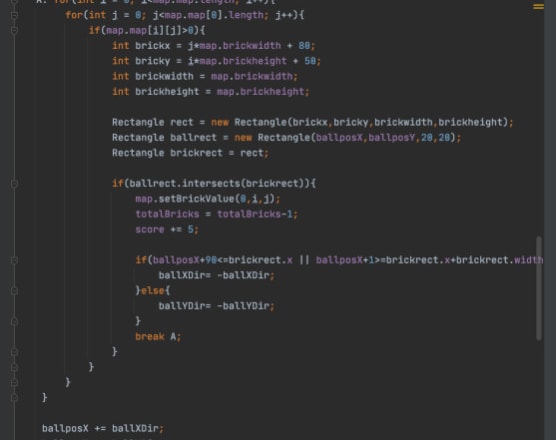Click the 'ballYDir= -ballYDir;' statement

(216, 306)
